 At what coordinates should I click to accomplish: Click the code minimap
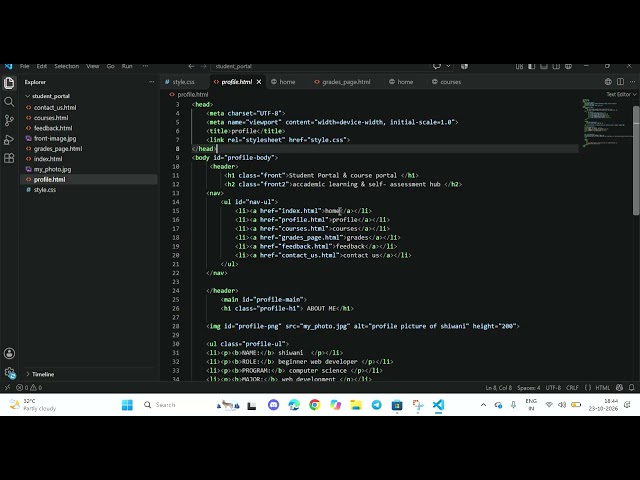click(606, 122)
